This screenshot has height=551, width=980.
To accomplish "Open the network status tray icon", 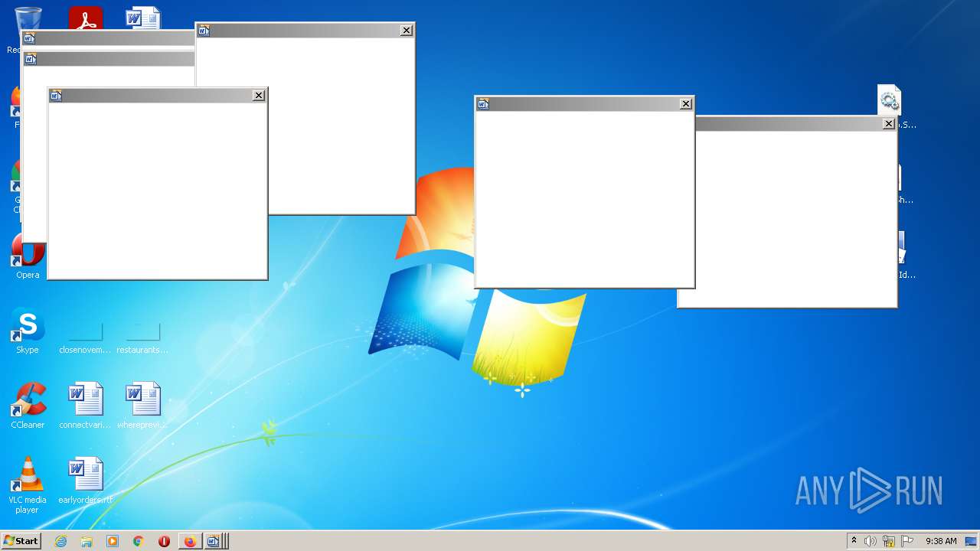I will point(889,541).
